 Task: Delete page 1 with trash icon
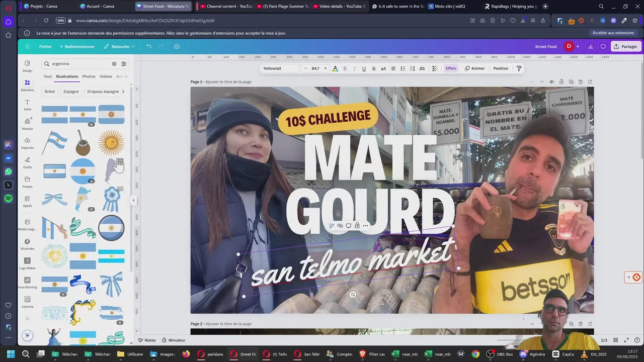pyautogui.click(x=581, y=81)
